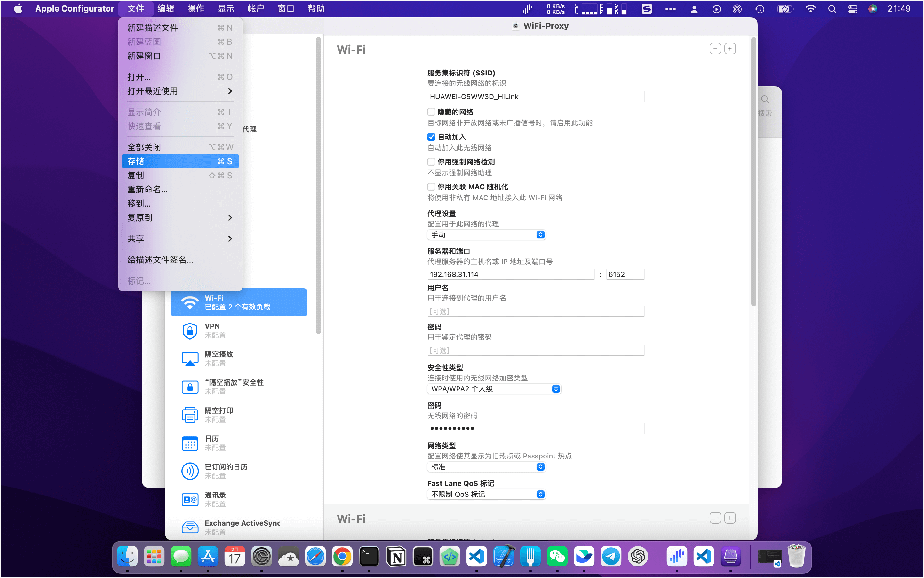Open the AirPlay Security (“隔空播放”安全性) lock icon
924x578 pixels.
[x=190, y=387]
